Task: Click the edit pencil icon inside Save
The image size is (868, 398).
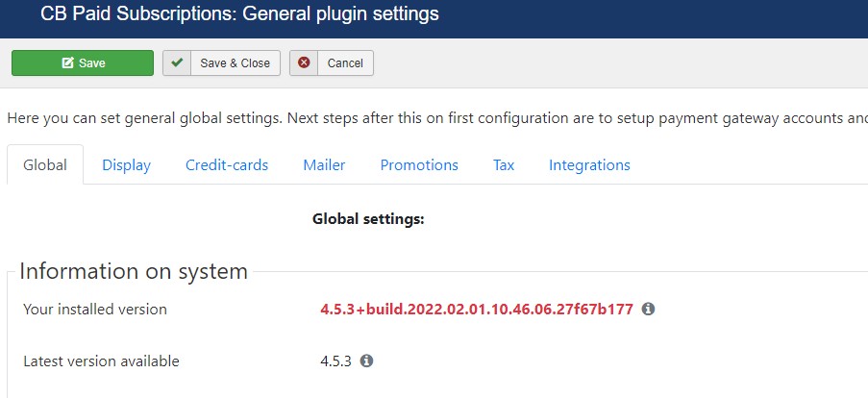Action: click(x=67, y=63)
